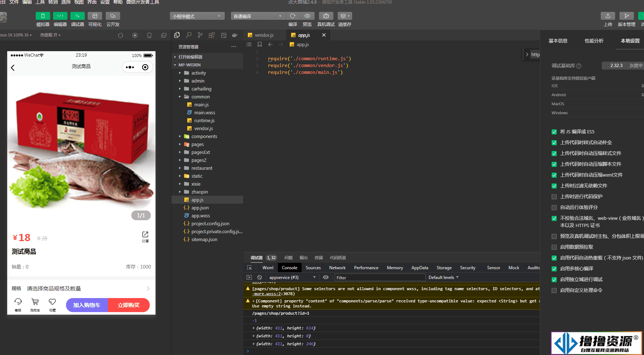Image resolution: width=644 pixels, height=355 pixels.
Task: Open the 规格 spec selection row
Action: 81,288
